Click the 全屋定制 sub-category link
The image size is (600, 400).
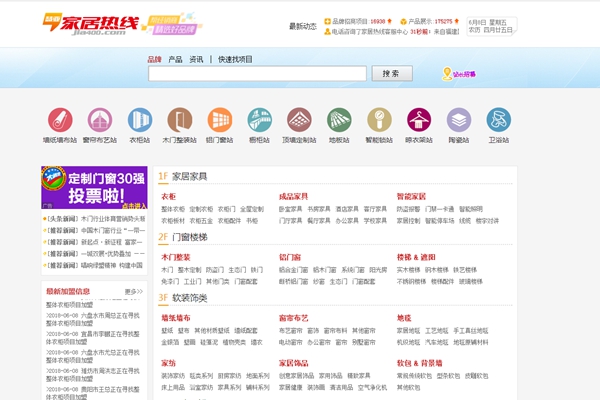click(252, 209)
